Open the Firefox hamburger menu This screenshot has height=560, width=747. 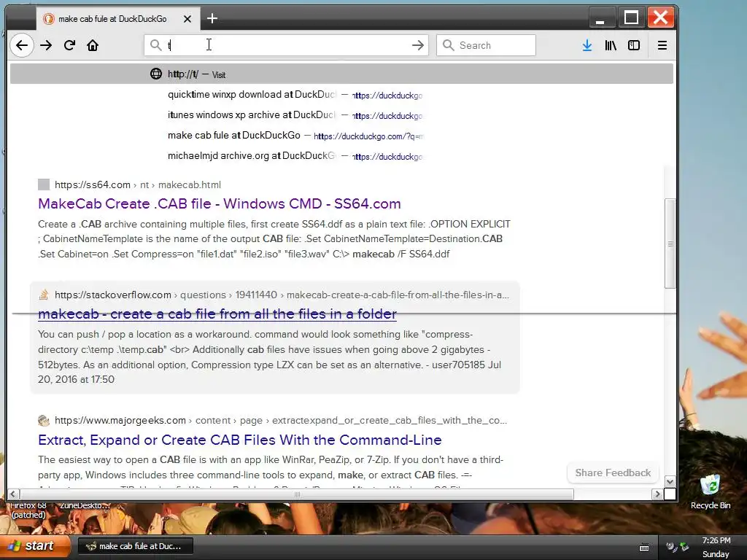tap(662, 45)
